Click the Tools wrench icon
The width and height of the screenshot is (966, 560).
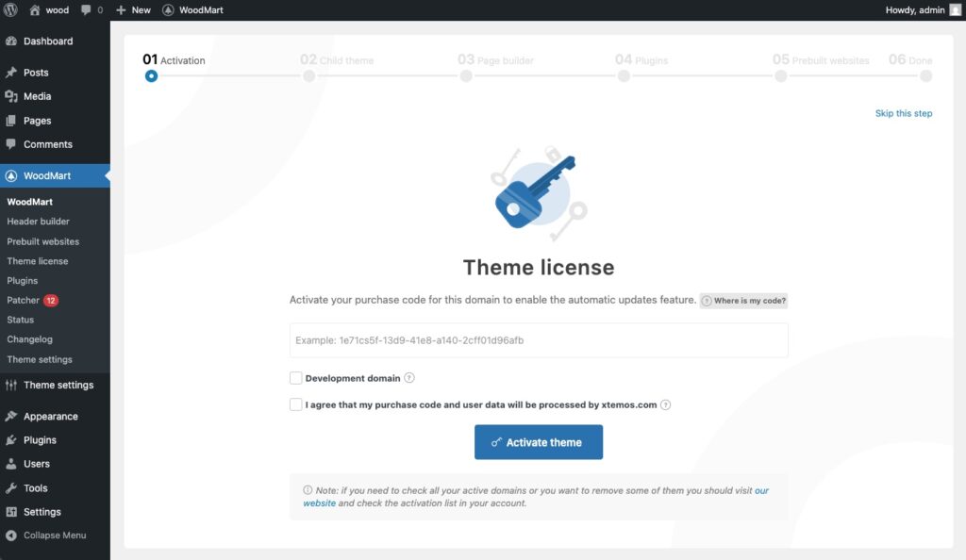click(11, 488)
